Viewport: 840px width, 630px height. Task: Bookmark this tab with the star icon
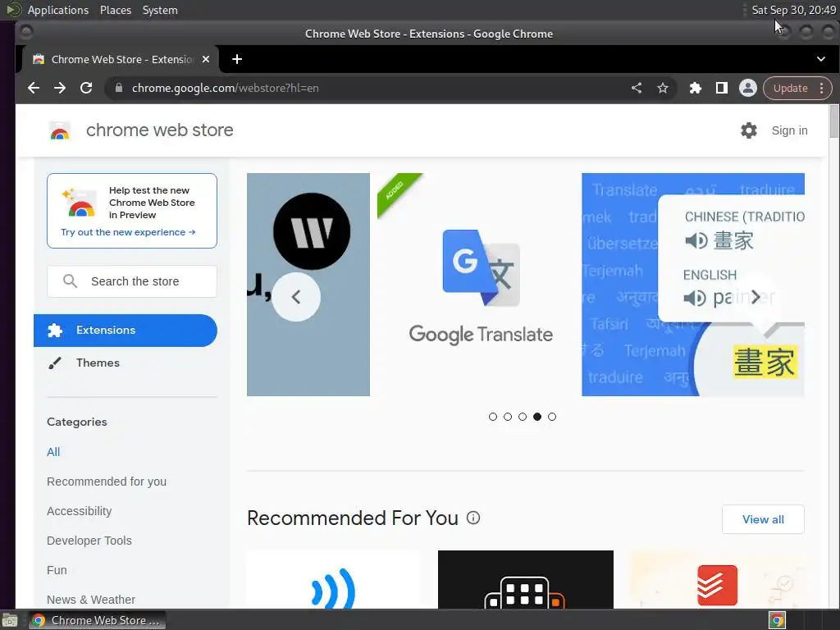[x=663, y=88]
